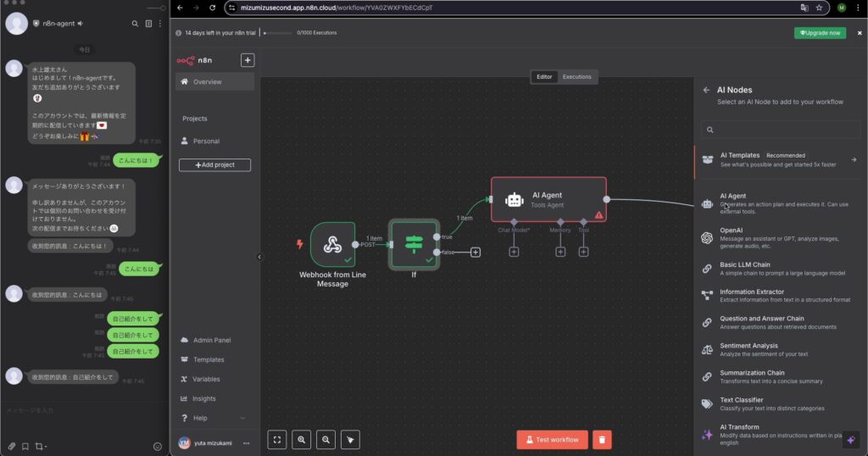Click the LINE message input field
868x456 pixels.
(84, 410)
